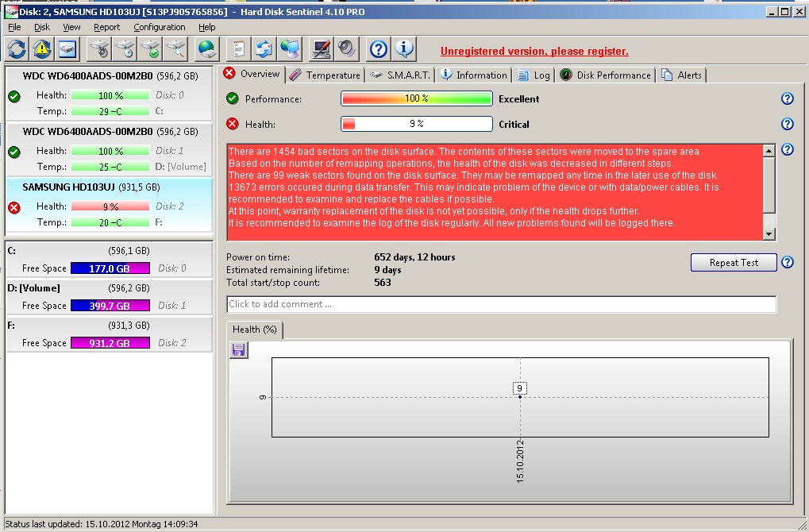809x532 pixels.
Task: Click the disk with clock toolbar icon
Action: 125,49
